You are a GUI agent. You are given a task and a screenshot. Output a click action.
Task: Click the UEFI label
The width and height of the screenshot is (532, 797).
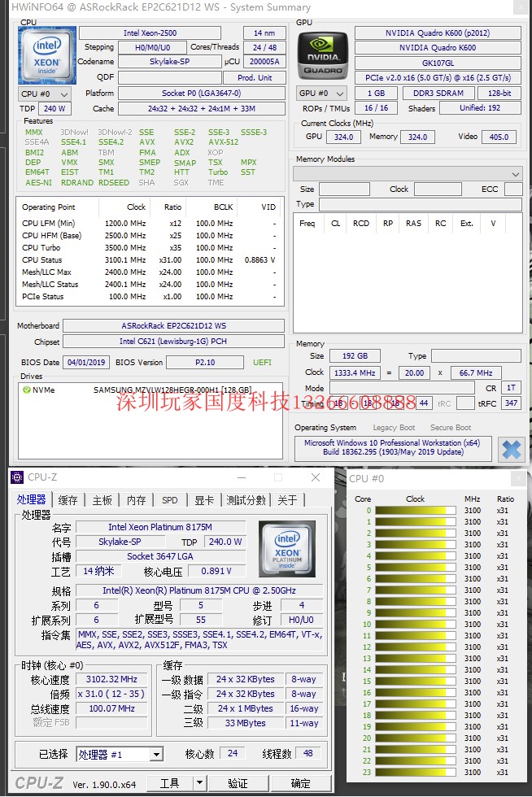point(262,363)
